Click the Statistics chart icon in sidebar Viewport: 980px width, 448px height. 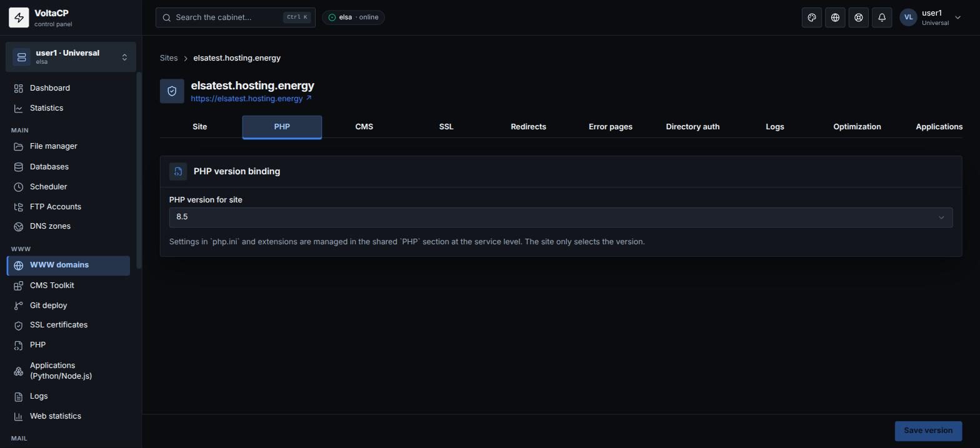(x=19, y=108)
